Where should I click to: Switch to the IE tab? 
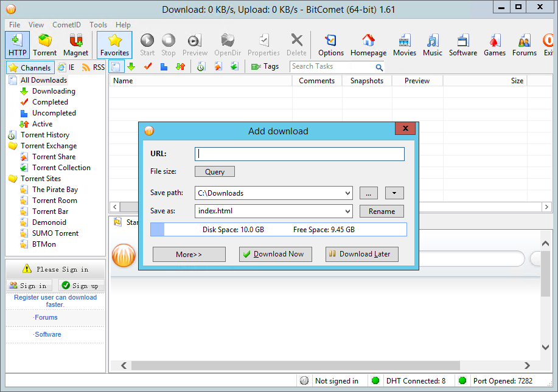click(x=66, y=67)
